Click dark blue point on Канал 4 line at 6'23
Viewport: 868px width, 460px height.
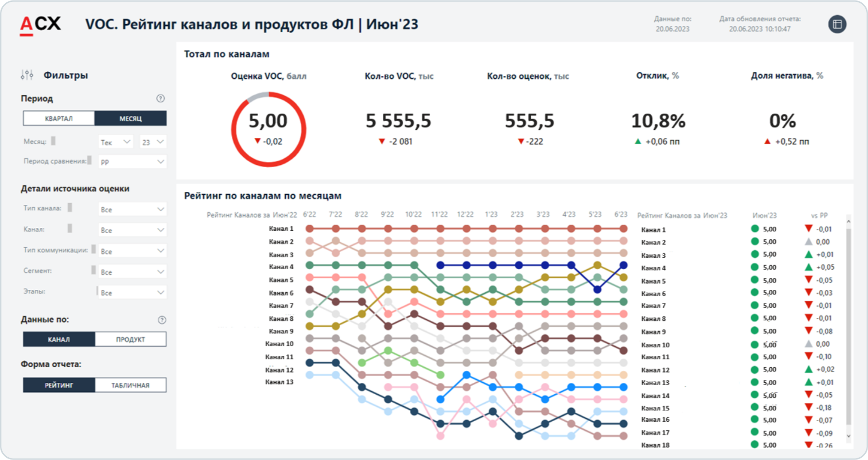coord(624,265)
